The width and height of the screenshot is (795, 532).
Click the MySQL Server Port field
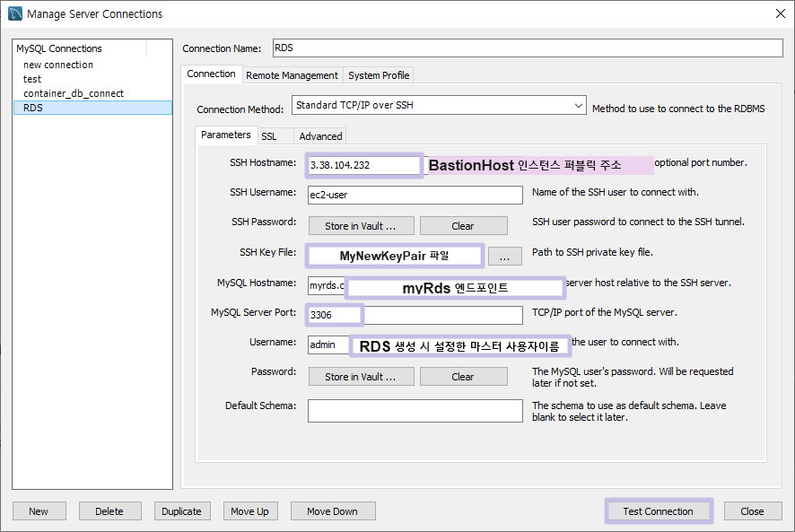point(415,315)
